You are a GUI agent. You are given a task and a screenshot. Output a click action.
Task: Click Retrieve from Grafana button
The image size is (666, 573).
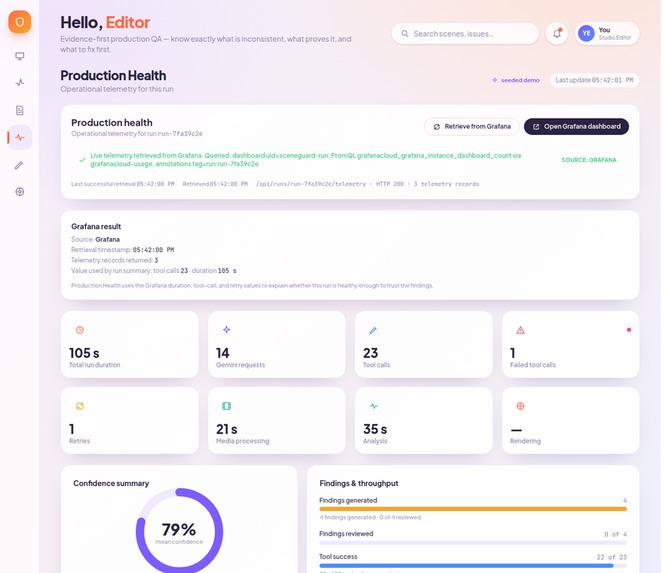(x=472, y=127)
